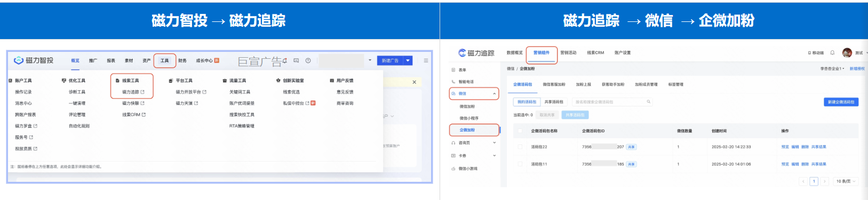
Task: Click external-link icon next to 磁力追踪
Action: point(142,92)
